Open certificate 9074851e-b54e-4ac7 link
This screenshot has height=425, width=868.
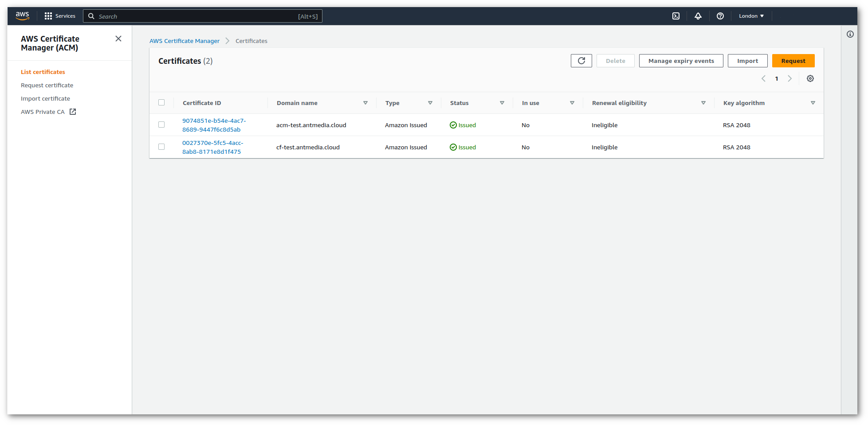(x=214, y=125)
